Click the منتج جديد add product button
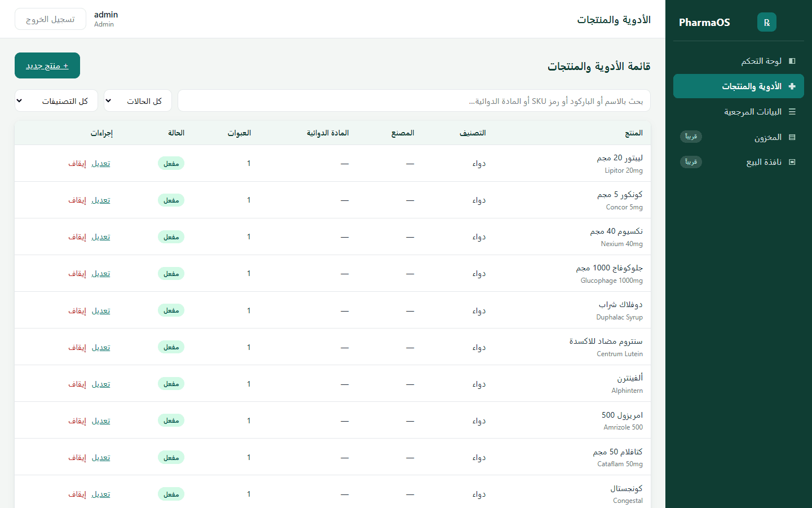This screenshot has width=812, height=508. (x=47, y=65)
